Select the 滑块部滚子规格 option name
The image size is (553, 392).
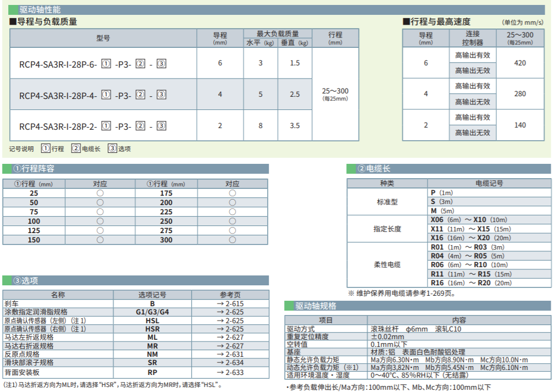point(29,363)
